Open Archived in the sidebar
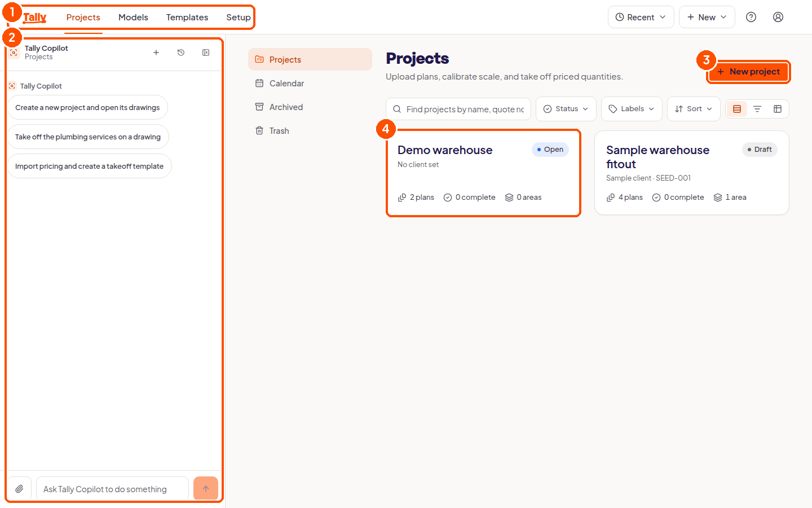This screenshot has height=508, width=812. pos(310,107)
